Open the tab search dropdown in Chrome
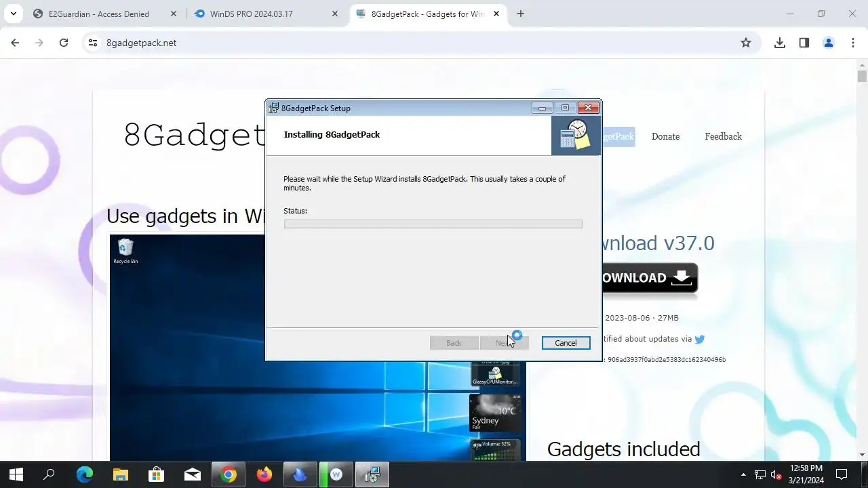This screenshot has height=488, width=868. click(x=13, y=14)
